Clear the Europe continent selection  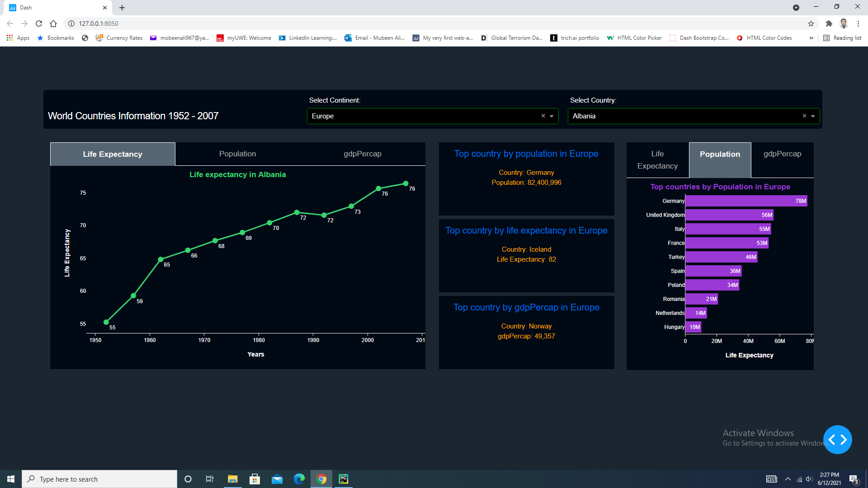(543, 116)
